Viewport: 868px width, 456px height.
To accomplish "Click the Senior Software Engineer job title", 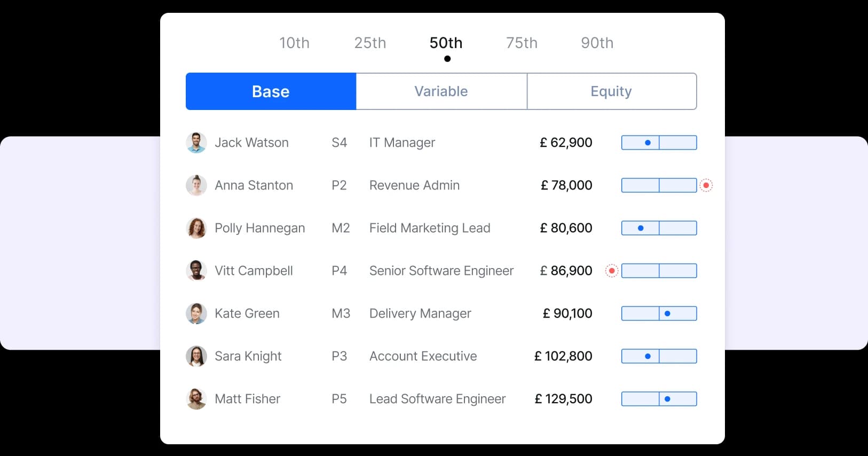I will click(441, 271).
